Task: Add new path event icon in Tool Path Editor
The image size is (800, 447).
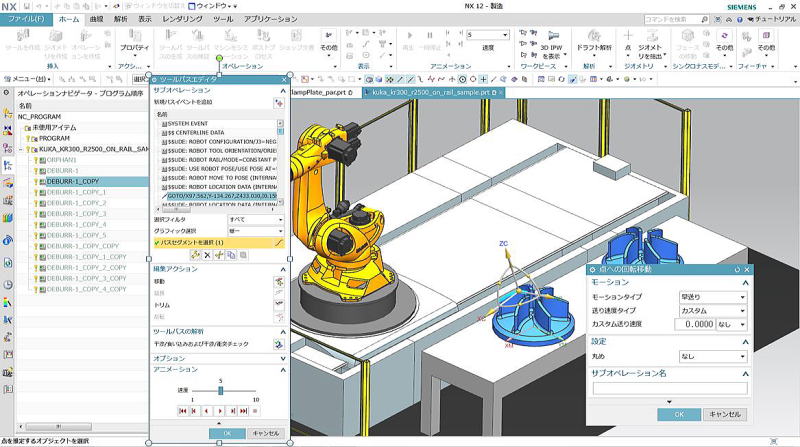Action: tap(279, 103)
